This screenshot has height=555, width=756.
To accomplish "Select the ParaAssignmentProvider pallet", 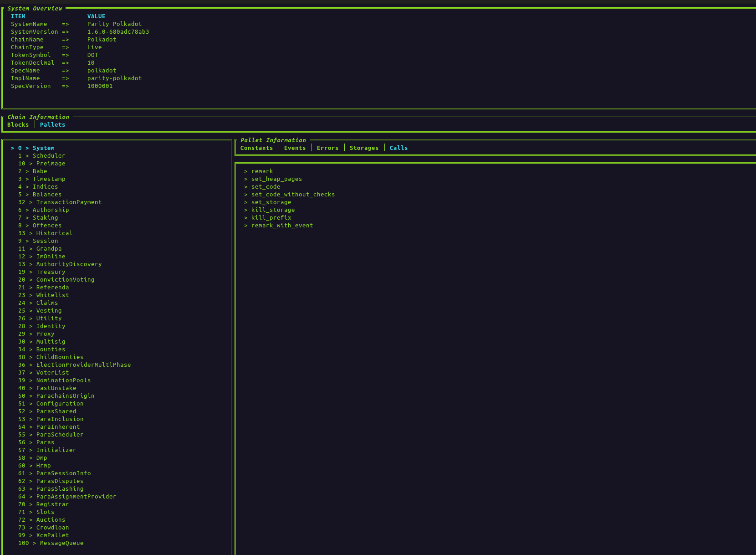I will (x=67, y=497).
